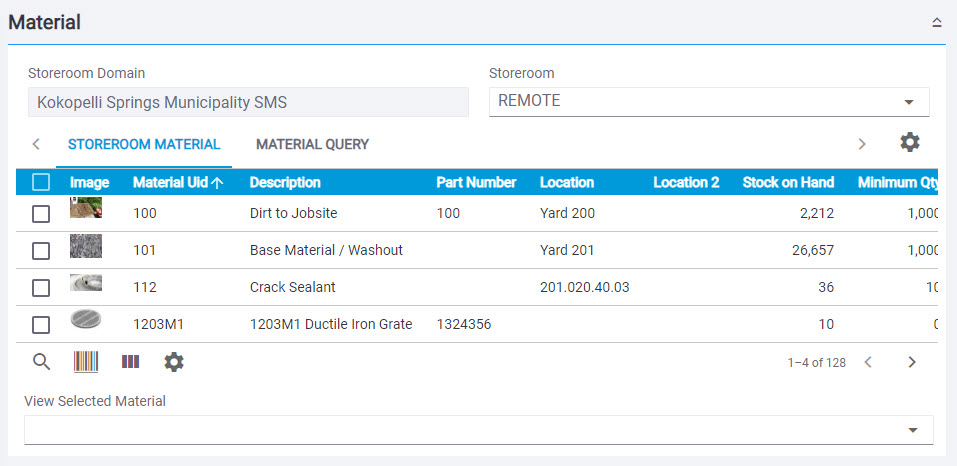Switch to the Material Query tab
Image resolution: width=957 pixels, height=466 pixels.
312,144
